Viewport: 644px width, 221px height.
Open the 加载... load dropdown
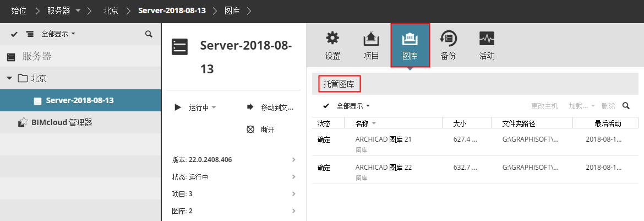tap(582, 106)
